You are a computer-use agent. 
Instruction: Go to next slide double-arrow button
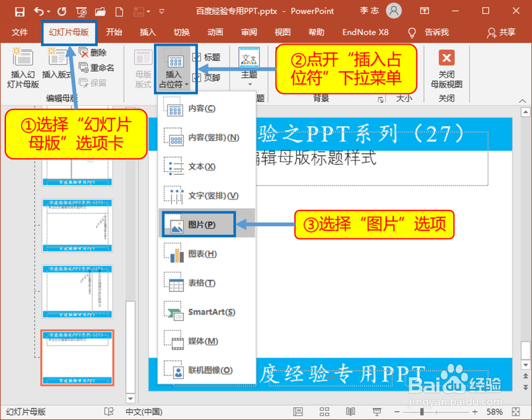(526, 388)
